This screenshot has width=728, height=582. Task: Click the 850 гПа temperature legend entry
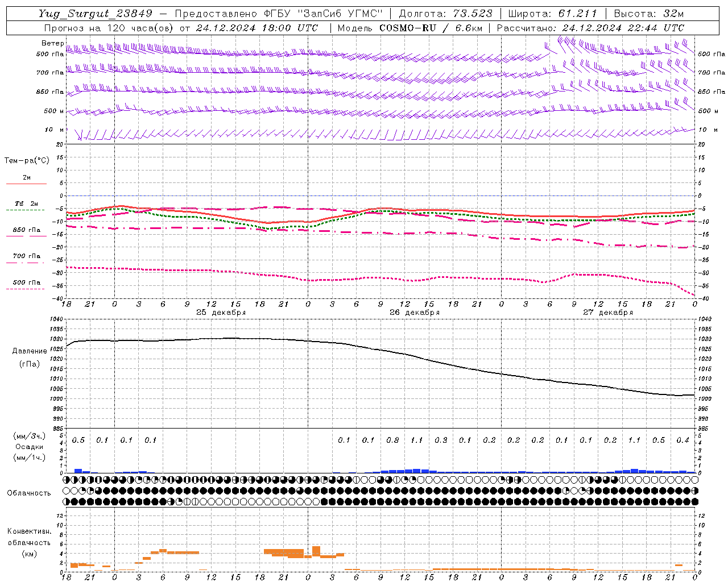tap(26, 230)
